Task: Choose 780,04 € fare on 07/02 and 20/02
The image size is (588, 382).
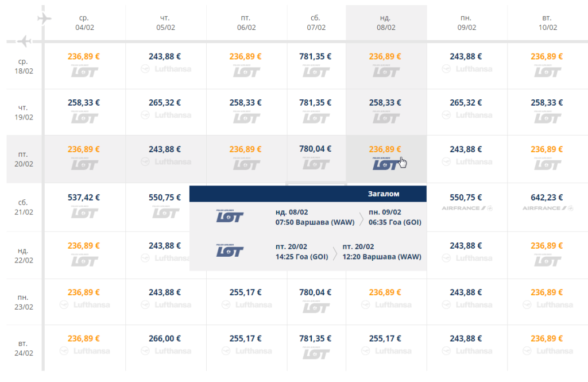Action: click(x=315, y=149)
